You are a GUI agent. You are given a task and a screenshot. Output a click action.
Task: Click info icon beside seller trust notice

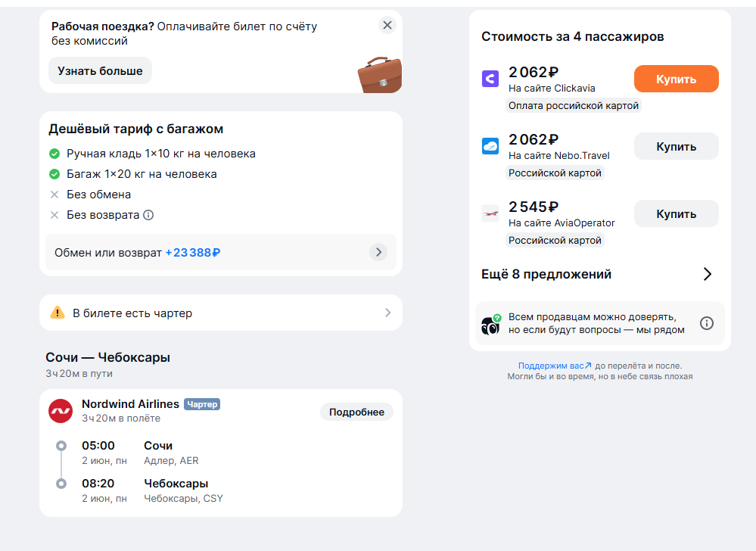pyautogui.click(x=706, y=323)
